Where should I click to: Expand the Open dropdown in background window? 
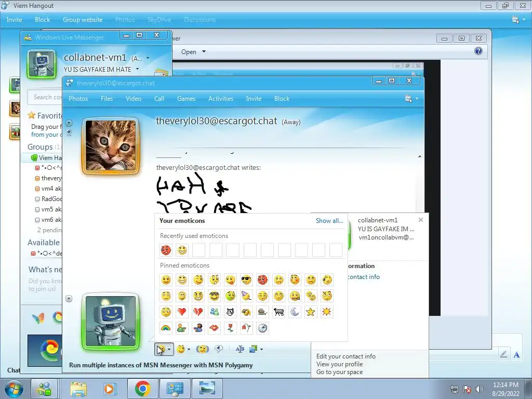pyautogui.click(x=204, y=51)
